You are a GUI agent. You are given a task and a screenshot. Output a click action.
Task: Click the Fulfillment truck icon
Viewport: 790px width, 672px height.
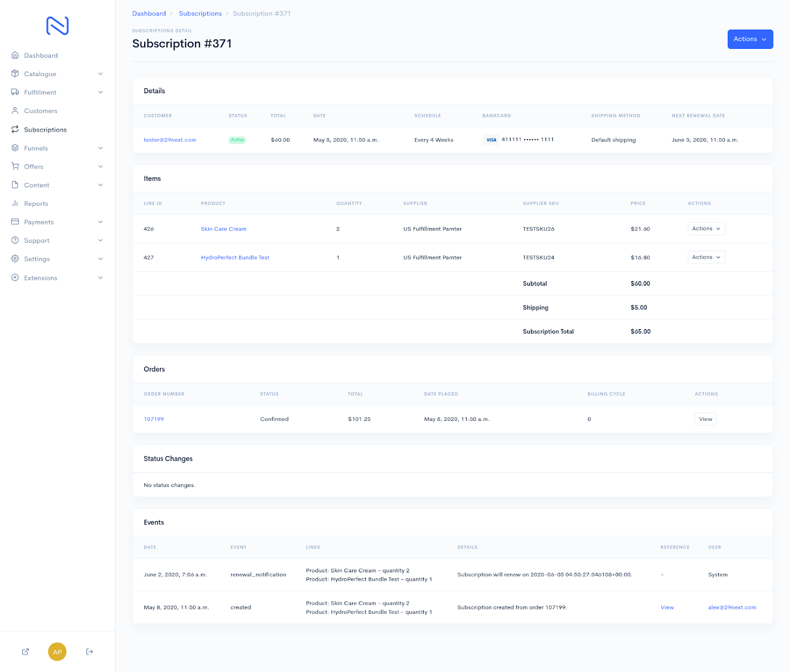tap(15, 92)
